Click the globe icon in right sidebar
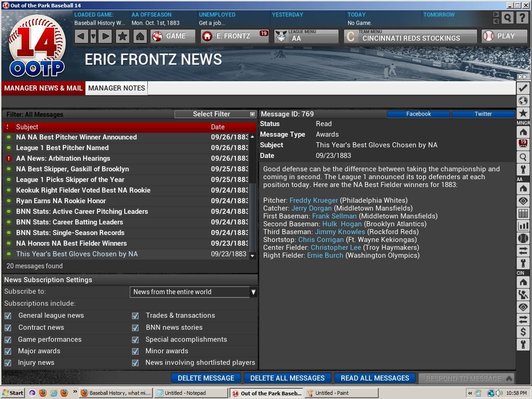The height and width of the screenshot is (399, 532). [x=523, y=101]
